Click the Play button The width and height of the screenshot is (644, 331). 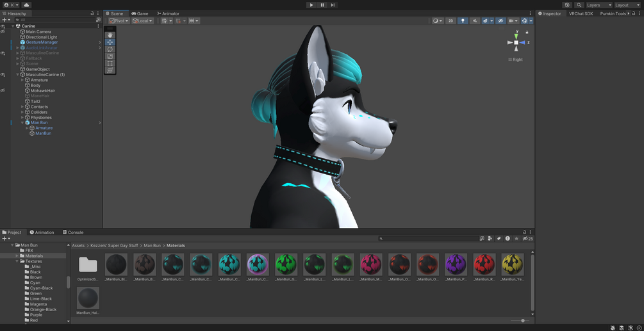point(311,5)
